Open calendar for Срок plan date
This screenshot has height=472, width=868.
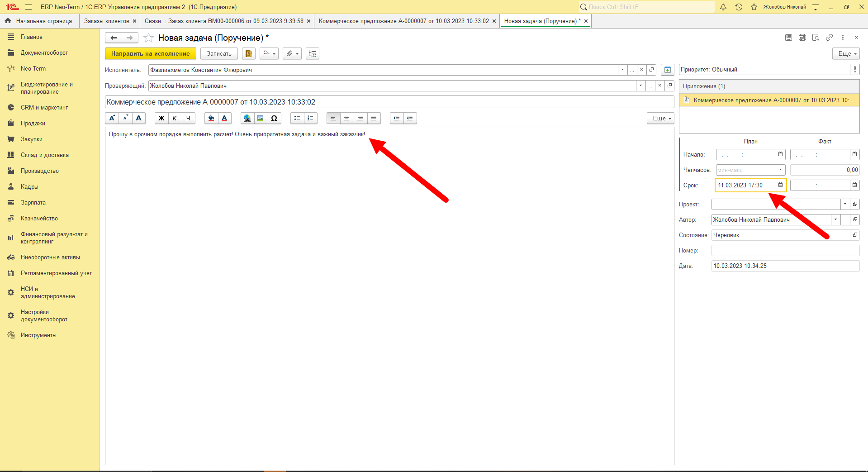tap(780, 185)
